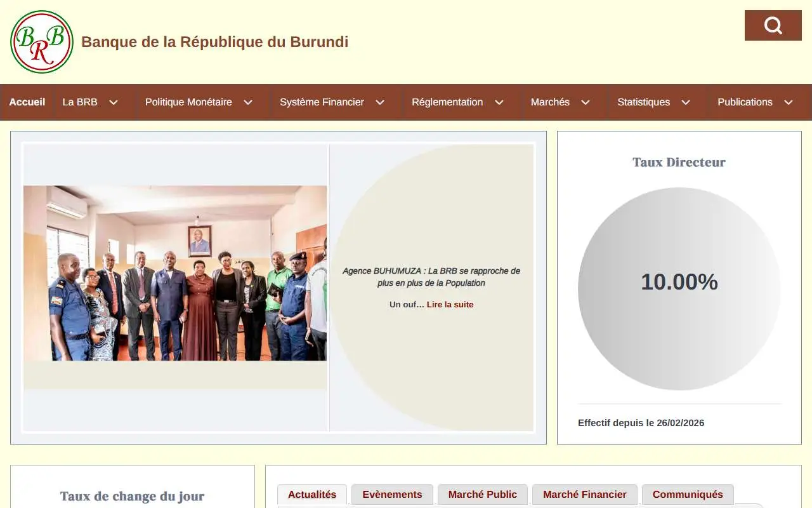Open Réglementation menu label
This screenshot has width=812, height=508.
[447, 102]
